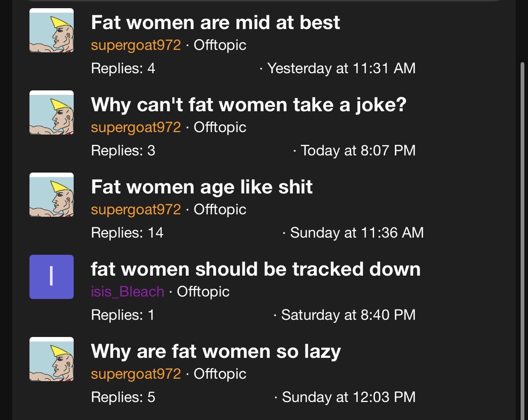Click the 'Yesterday at 11:31 AM' timestamp
528x420 pixels.
(341, 68)
